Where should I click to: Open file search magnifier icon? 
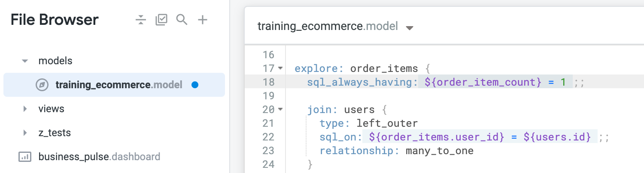tap(182, 20)
